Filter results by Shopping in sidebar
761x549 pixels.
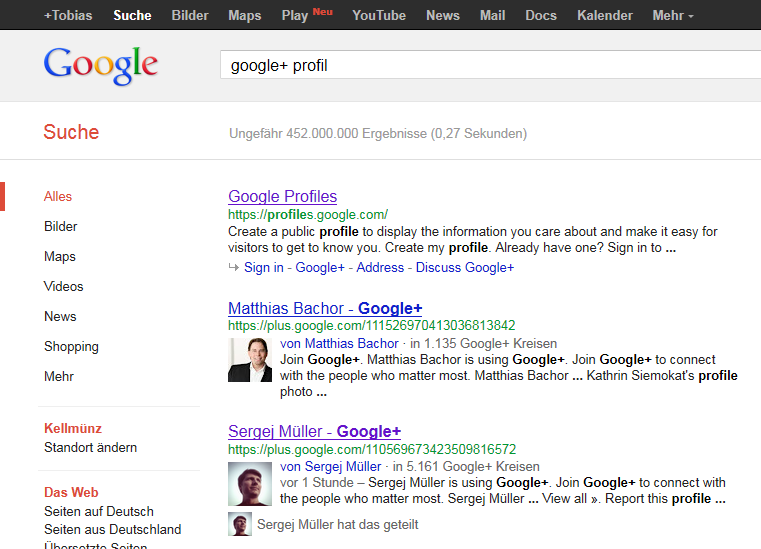point(71,347)
